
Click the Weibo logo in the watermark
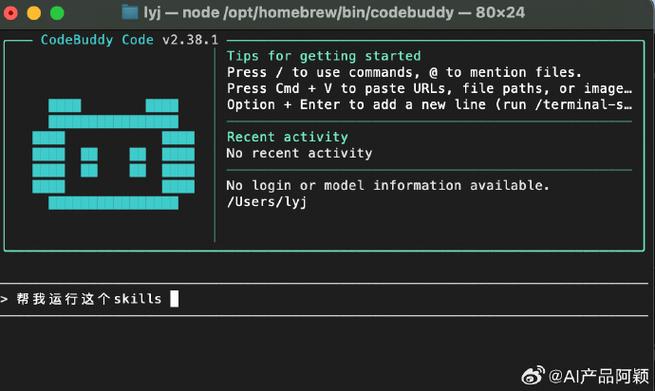(x=533, y=375)
